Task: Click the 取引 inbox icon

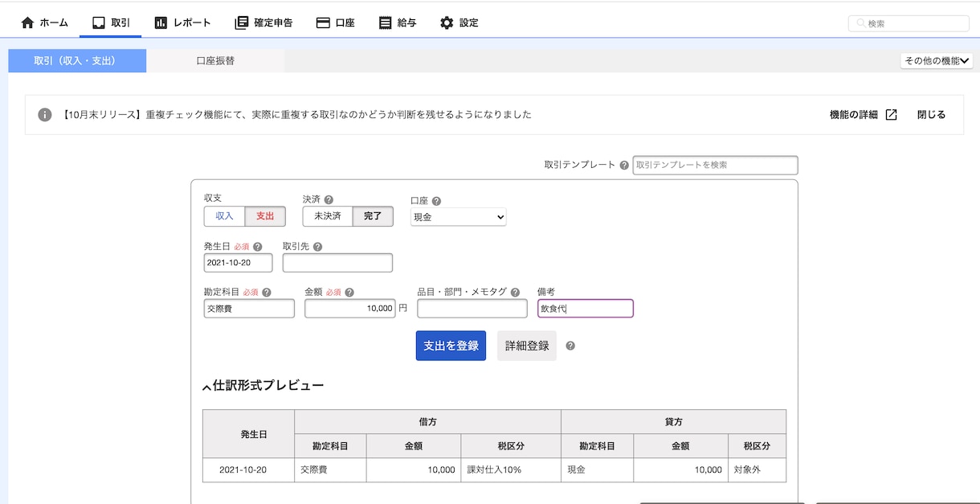Action: (x=99, y=23)
